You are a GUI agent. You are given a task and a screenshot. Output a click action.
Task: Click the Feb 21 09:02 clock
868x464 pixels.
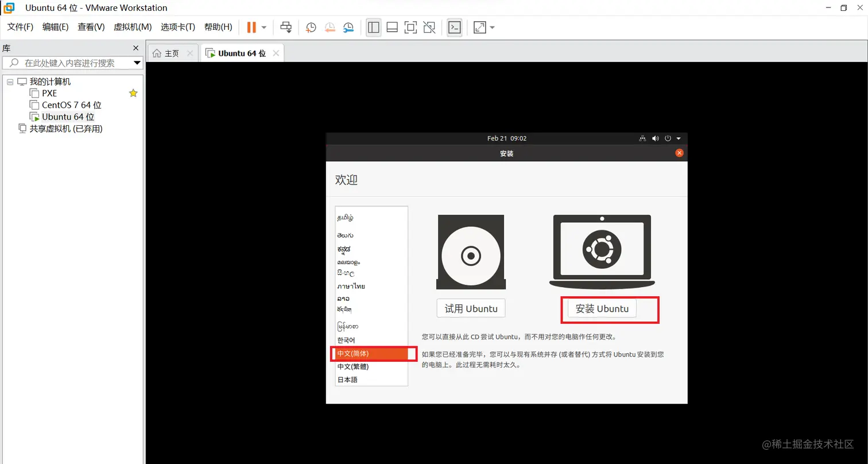coord(507,138)
